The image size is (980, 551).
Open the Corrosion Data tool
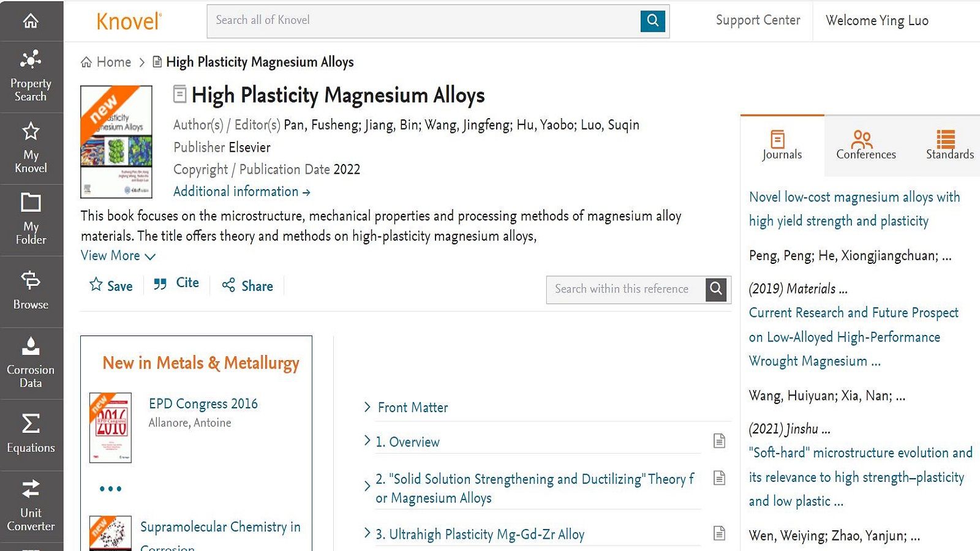tap(31, 363)
